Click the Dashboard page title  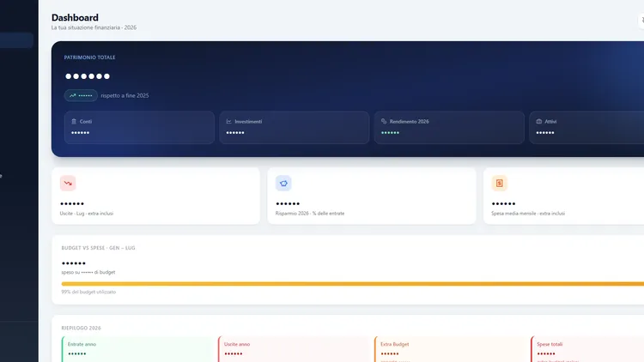pyautogui.click(x=75, y=18)
